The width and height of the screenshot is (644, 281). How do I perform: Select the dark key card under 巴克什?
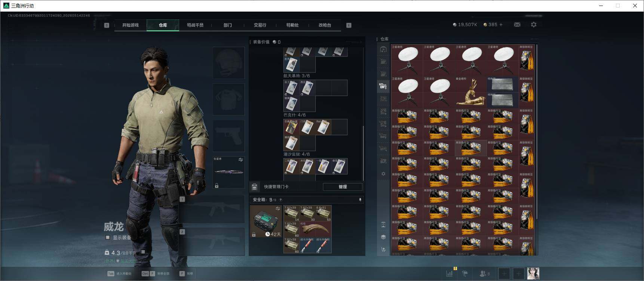coord(291,127)
